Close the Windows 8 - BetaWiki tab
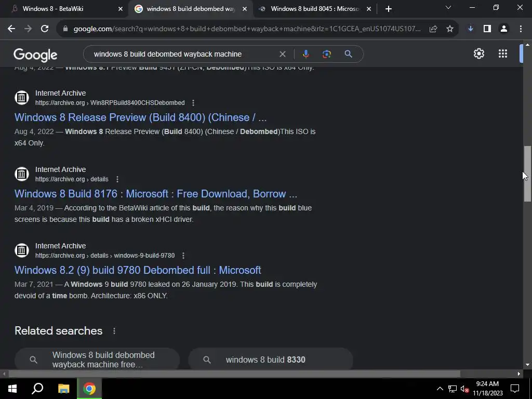Viewport: 532px width, 399px height. point(120,9)
